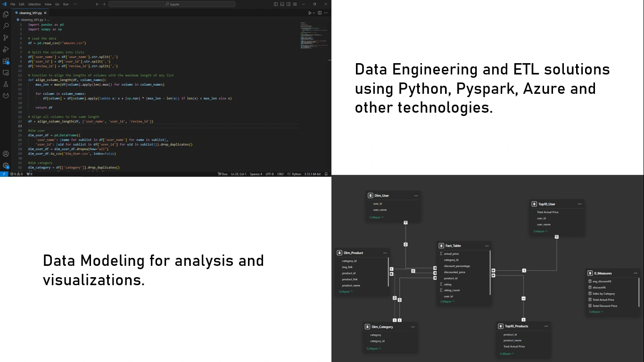
Task: Open the Testing flask icon
Action: pyautogui.click(x=6, y=84)
